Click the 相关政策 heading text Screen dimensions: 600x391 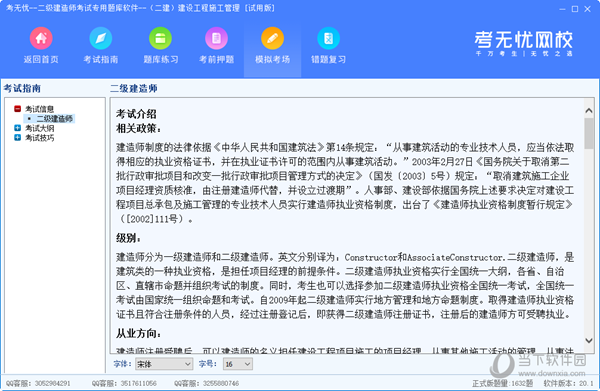point(139,129)
